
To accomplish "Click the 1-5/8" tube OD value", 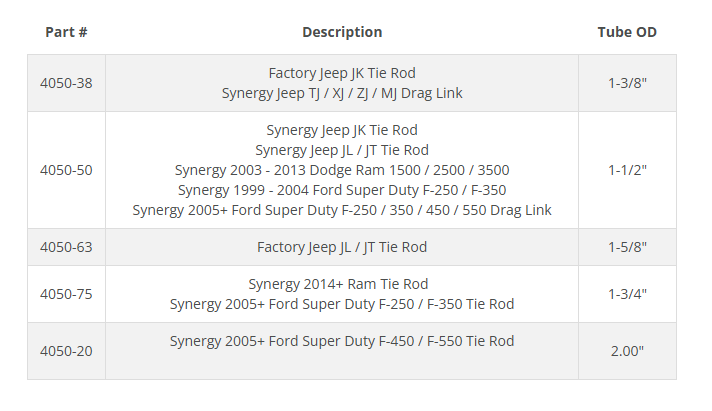I will click(x=627, y=247).
